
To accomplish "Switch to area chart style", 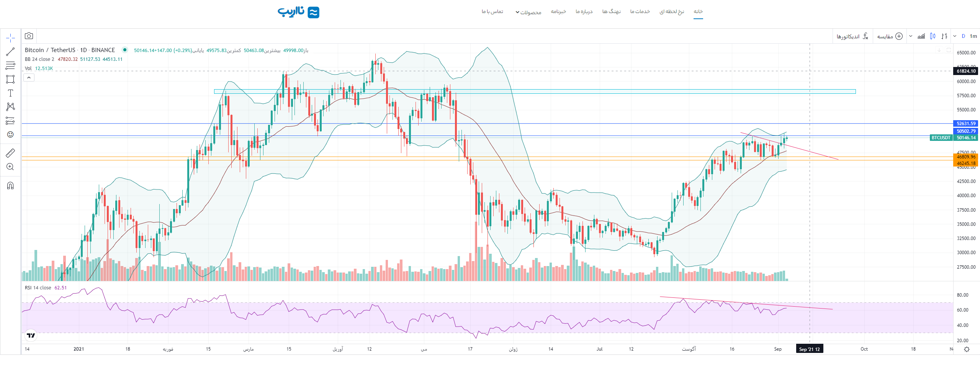I will pos(921,36).
